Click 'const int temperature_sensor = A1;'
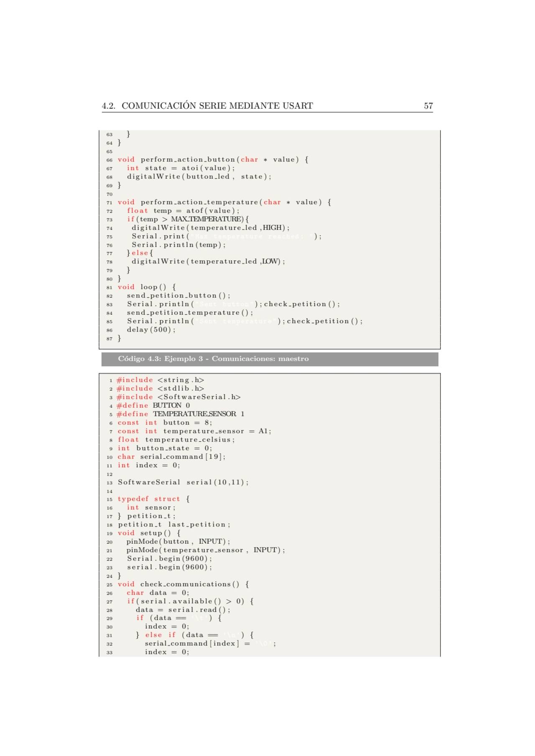This screenshot has height=756, width=535. point(194,431)
